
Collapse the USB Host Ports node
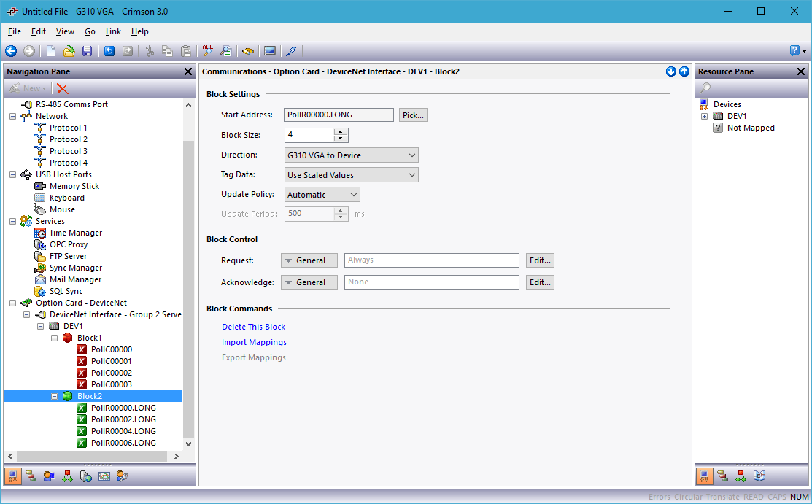(x=12, y=174)
